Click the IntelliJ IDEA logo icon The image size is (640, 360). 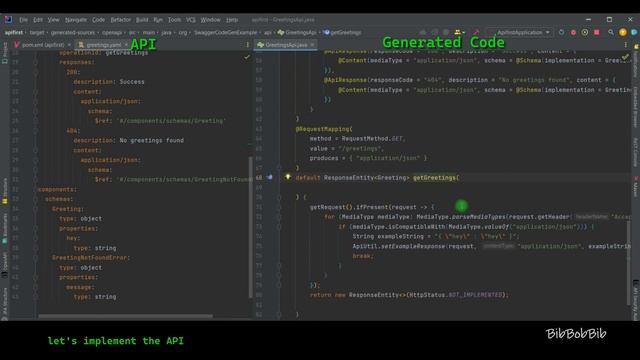pos(8,20)
